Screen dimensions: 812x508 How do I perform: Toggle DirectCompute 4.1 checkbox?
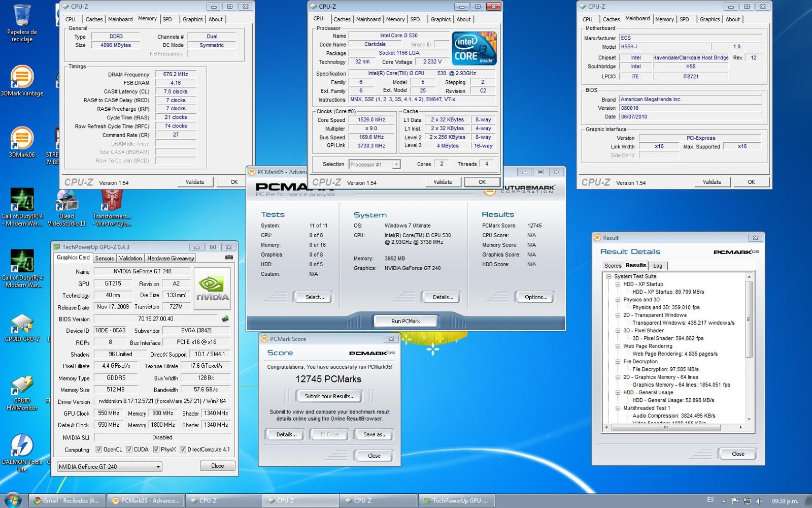pyautogui.click(x=183, y=450)
